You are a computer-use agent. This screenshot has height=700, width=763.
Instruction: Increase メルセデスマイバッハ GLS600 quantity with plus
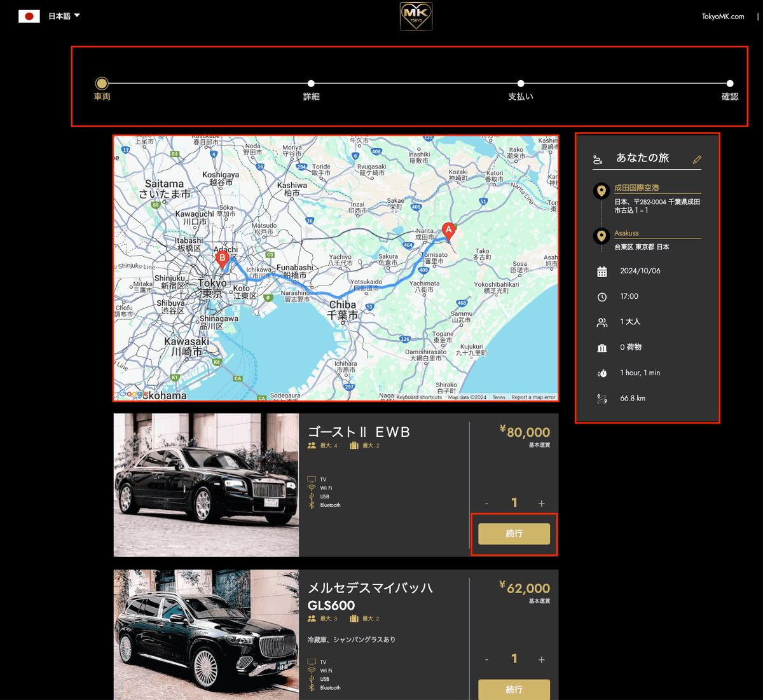tap(541, 659)
